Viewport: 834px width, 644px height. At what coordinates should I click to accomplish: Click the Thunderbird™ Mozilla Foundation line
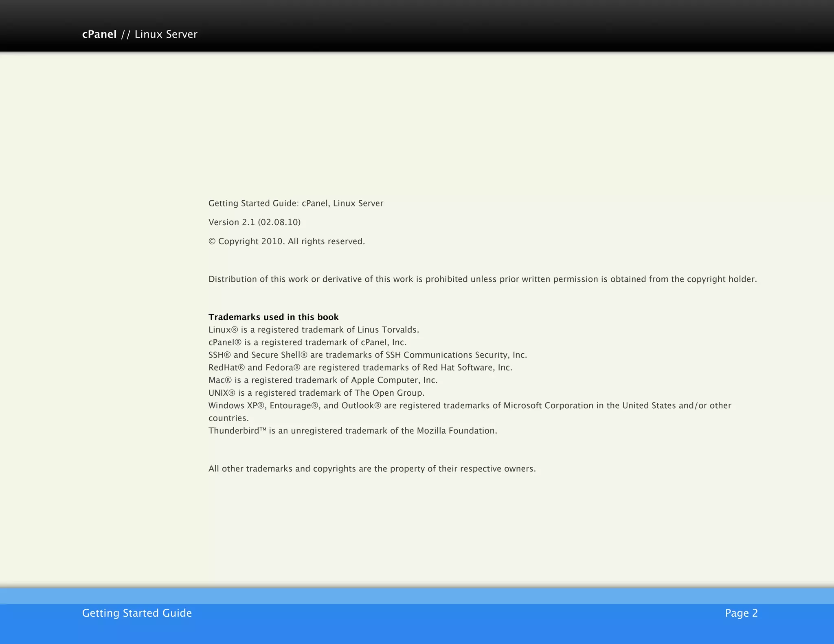tap(353, 431)
